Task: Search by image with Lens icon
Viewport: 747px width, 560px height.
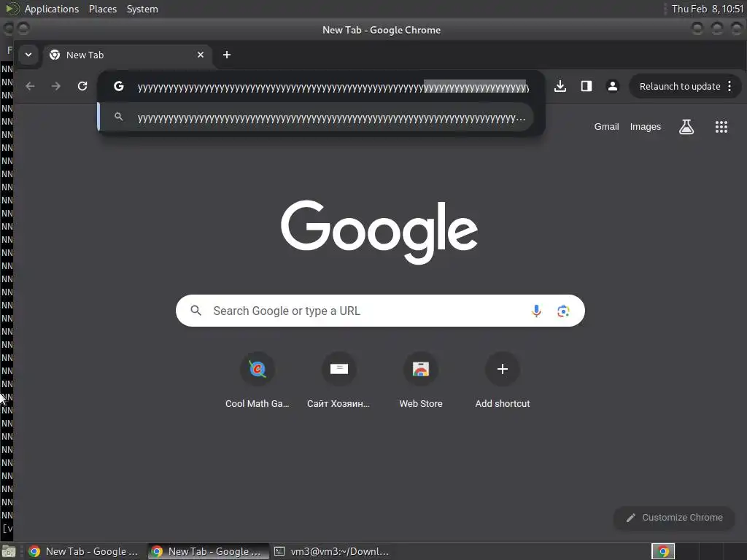Action: tap(563, 311)
